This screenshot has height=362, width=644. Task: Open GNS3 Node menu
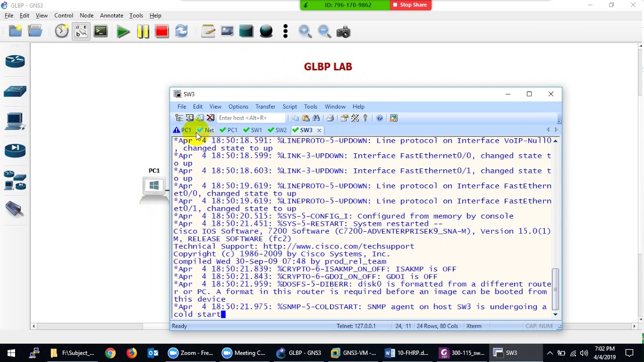pyautogui.click(x=87, y=16)
